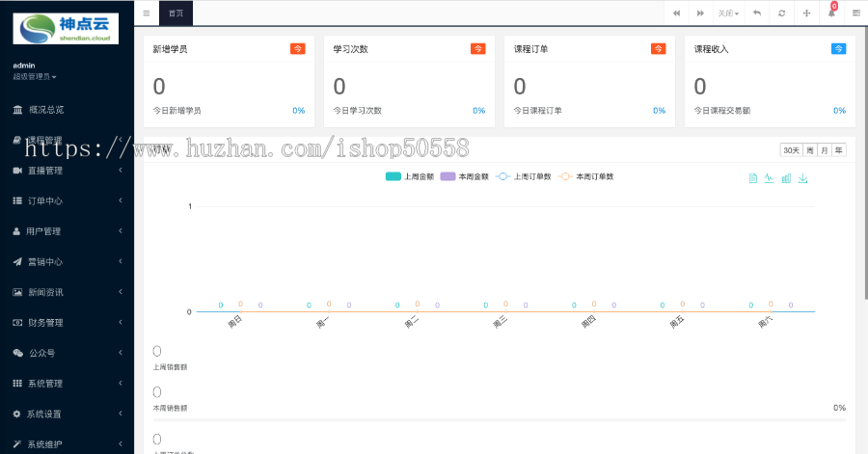The image size is (868, 454).
Task: Download the chart as image icon
Action: click(x=802, y=178)
